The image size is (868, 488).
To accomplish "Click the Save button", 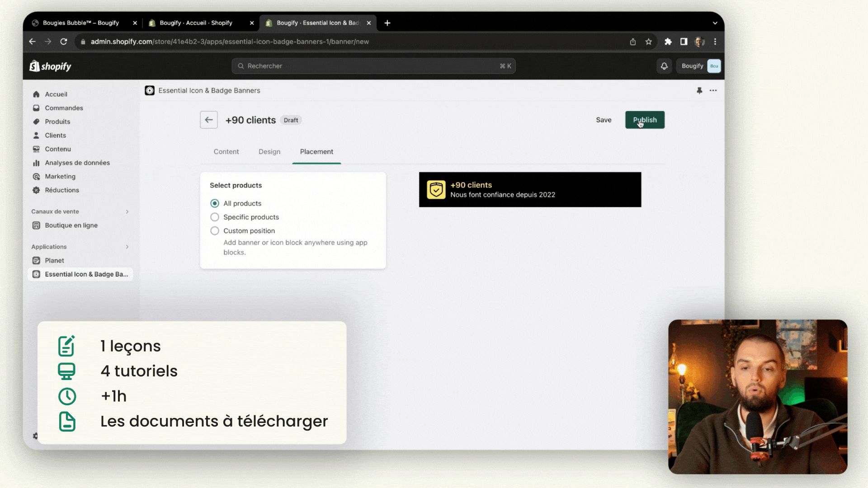I will click(603, 120).
